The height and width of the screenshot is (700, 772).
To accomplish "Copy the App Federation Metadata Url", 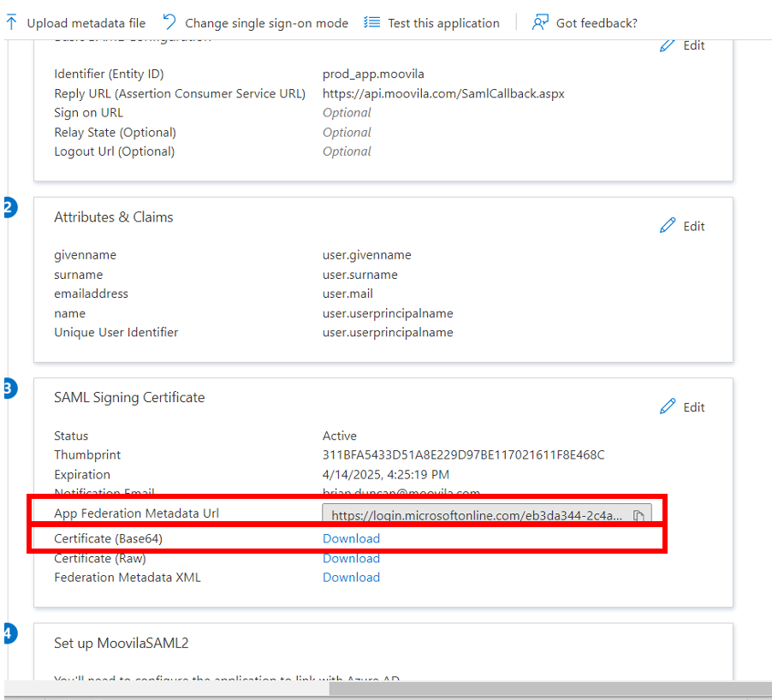I will click(x=638, y=515).
